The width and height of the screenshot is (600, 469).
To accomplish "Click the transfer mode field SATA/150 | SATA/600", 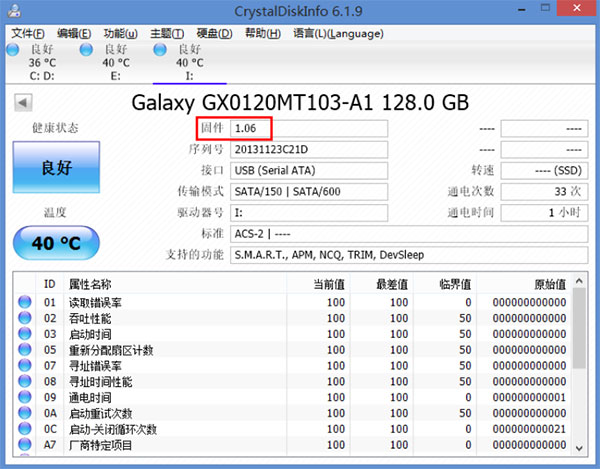I will [x=309, y=192].
